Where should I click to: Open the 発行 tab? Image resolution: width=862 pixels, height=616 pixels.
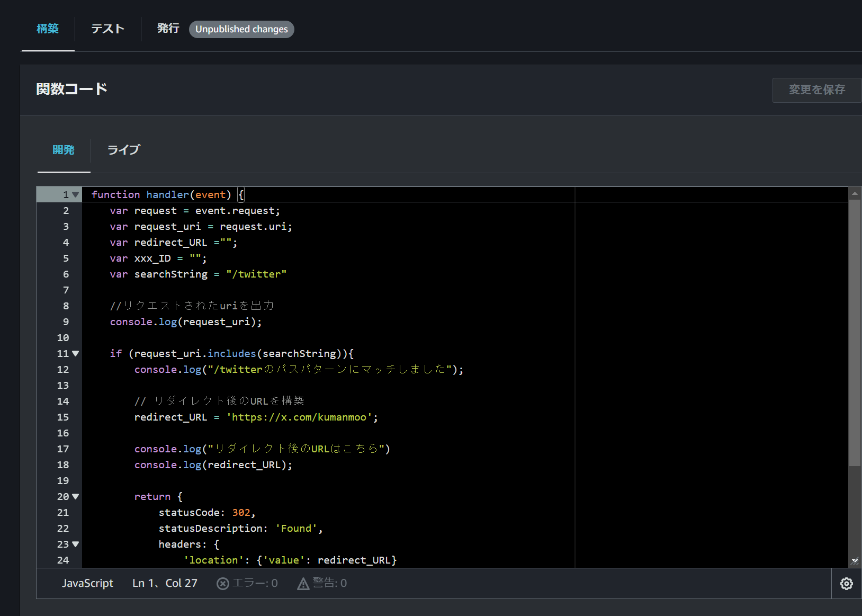click(x=168, y=29)
